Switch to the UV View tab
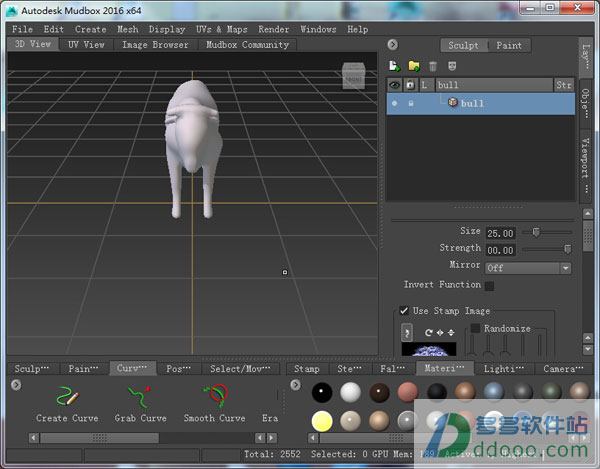This screenshot has width=600, height=469. point(86,45)
